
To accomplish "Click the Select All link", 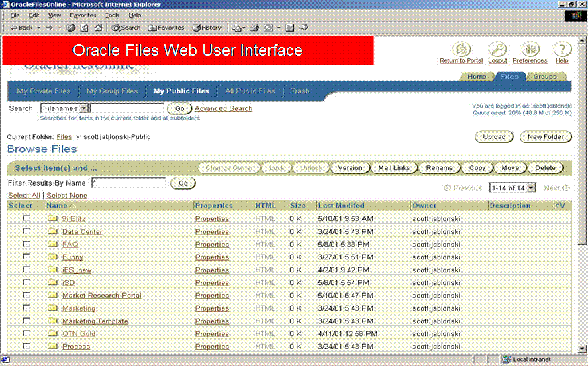I will (x=24, y=196).
